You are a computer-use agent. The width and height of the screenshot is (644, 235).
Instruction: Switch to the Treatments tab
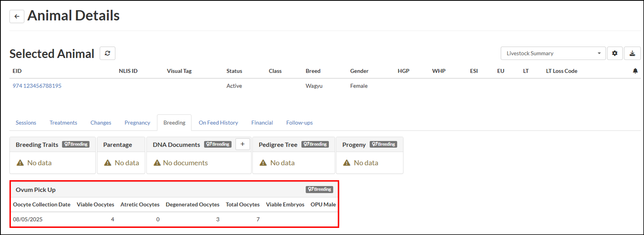(63, 123)
